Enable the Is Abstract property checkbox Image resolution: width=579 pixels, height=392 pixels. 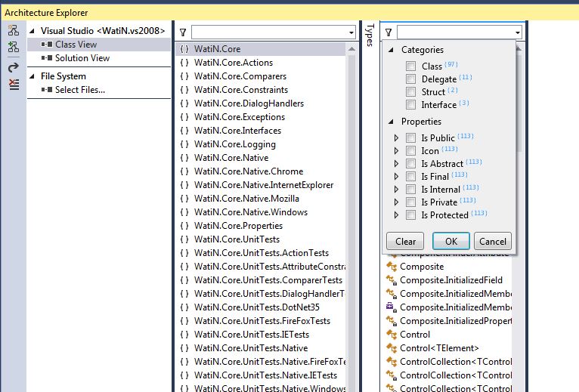tap(410, 163)
